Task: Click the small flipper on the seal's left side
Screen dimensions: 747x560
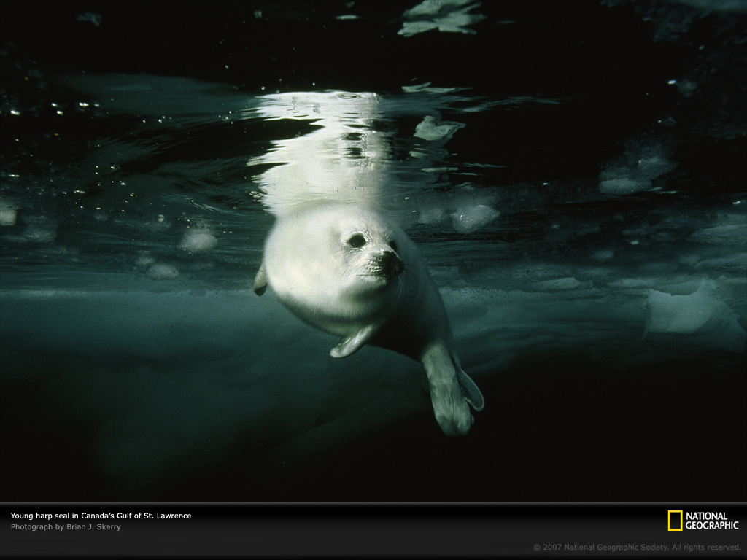Action: click(x=260, y=281)
